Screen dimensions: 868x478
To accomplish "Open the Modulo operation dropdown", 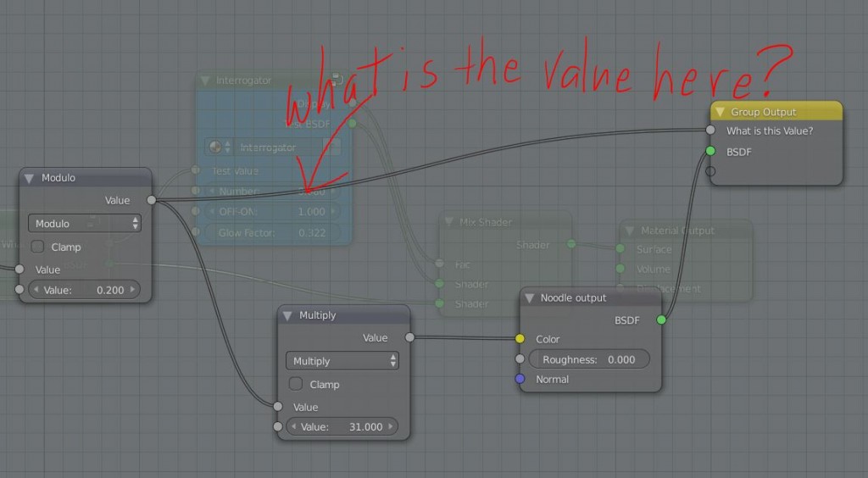I will click(85, 224).
